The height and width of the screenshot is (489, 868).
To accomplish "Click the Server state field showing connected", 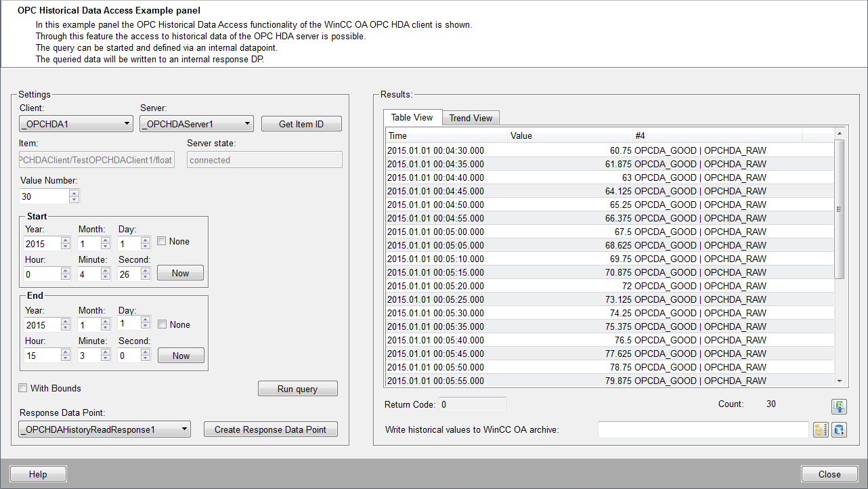I will tap(265, 160).
